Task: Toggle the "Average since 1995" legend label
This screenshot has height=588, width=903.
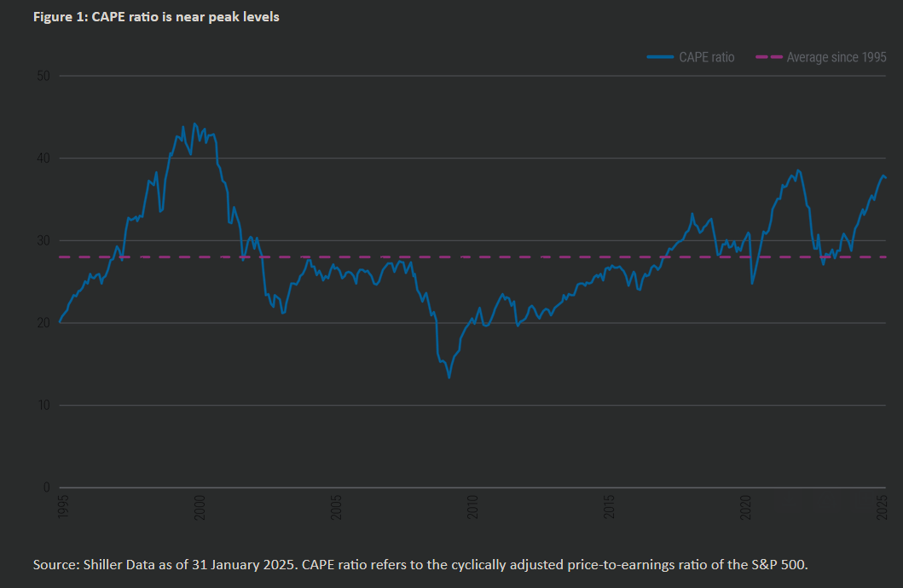Action: (836, 57)
